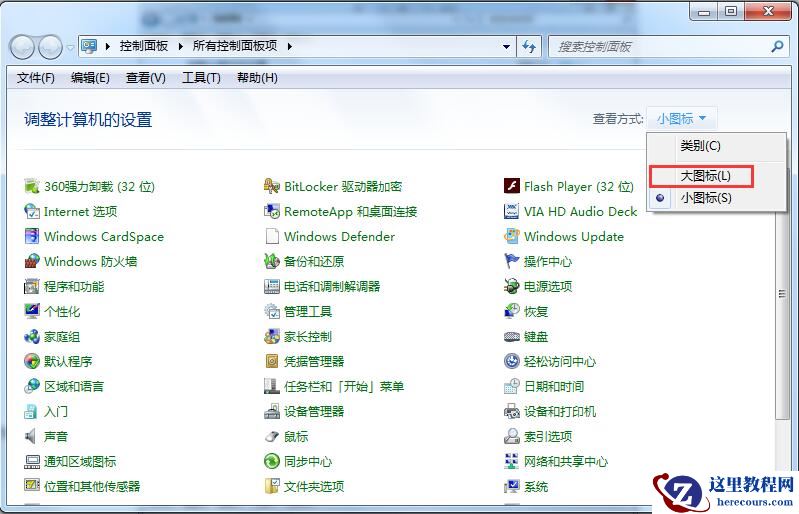Viewport: 799px width, 514px height.
Task: Open the 工具(T) menu
Action: coord(201,78)
